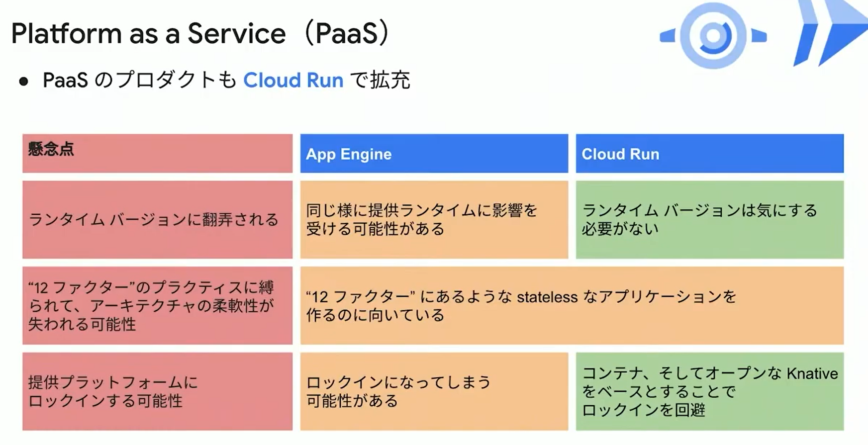This screenshot has height=445, width=868.
Task: Click the orange stateless なアプリケーション cell
Action: [x=572, y=305]
